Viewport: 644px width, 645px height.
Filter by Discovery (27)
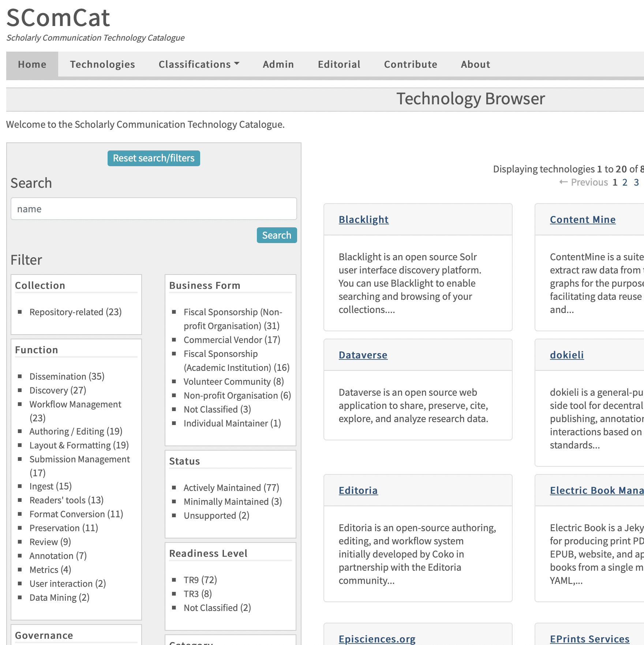[x=58, y=390]
